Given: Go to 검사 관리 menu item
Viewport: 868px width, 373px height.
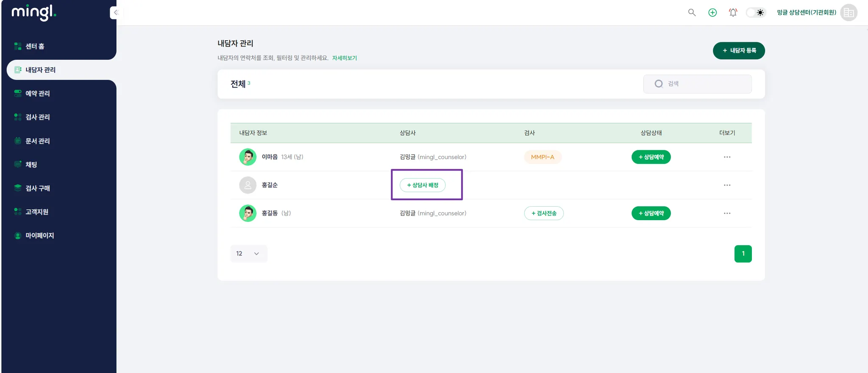Looking at the screenshot, I should click(37, 117).
